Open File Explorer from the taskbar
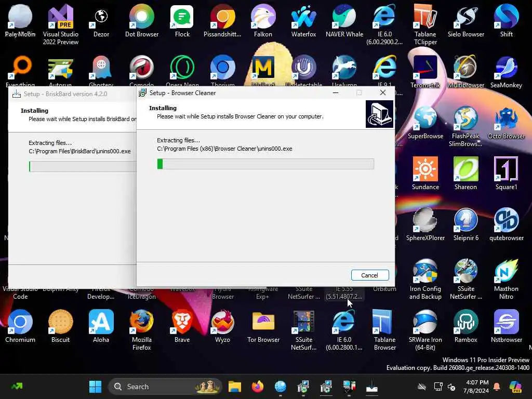The height and width of the screenshot is (399, 532). coord(234,387)
